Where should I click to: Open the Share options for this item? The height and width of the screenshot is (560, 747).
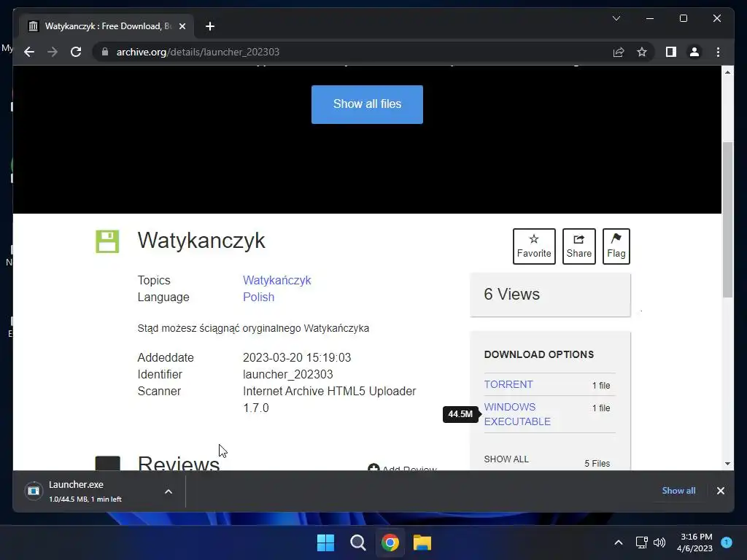(x=578, y=246)
